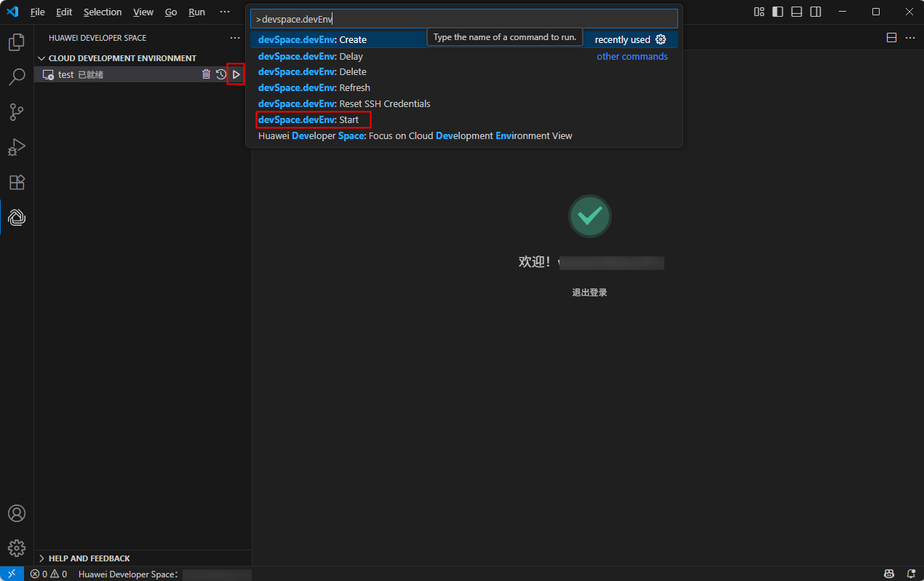The height and width of the screenshot is (581, 924).
Task: Open the Copilot status icon in status bar
Action: click(888, 574)
